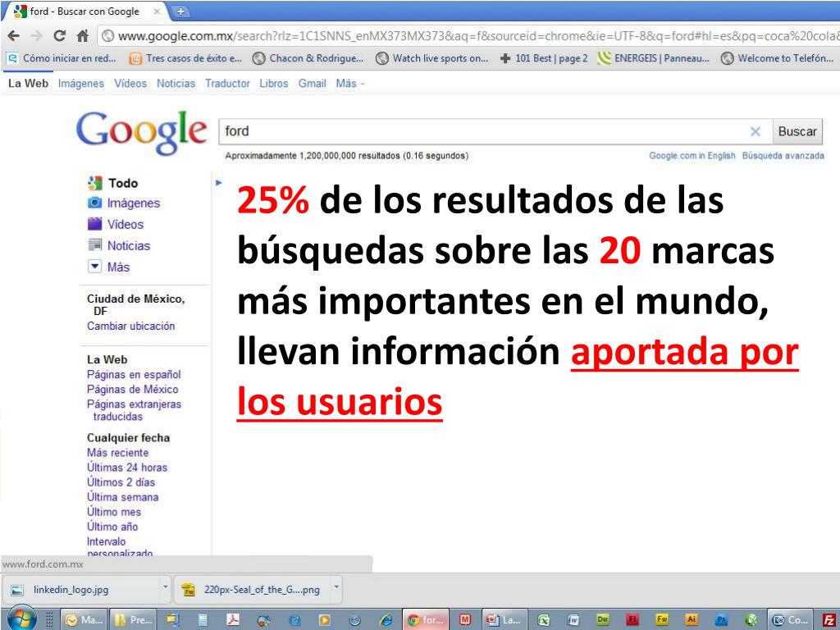Viewport: 840px width, 630px height.
Task: Reload the Google results page
Action: pyautogui.click(x=59, y=36)
